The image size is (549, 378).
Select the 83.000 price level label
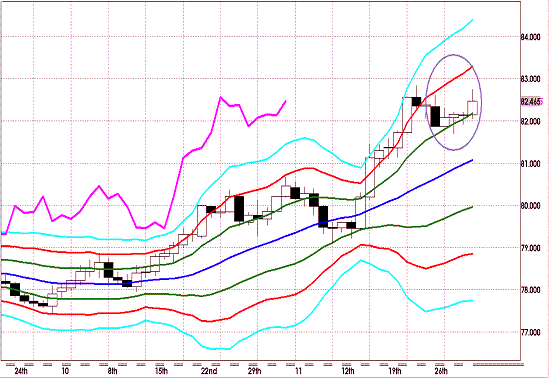(x=531, y=79)
